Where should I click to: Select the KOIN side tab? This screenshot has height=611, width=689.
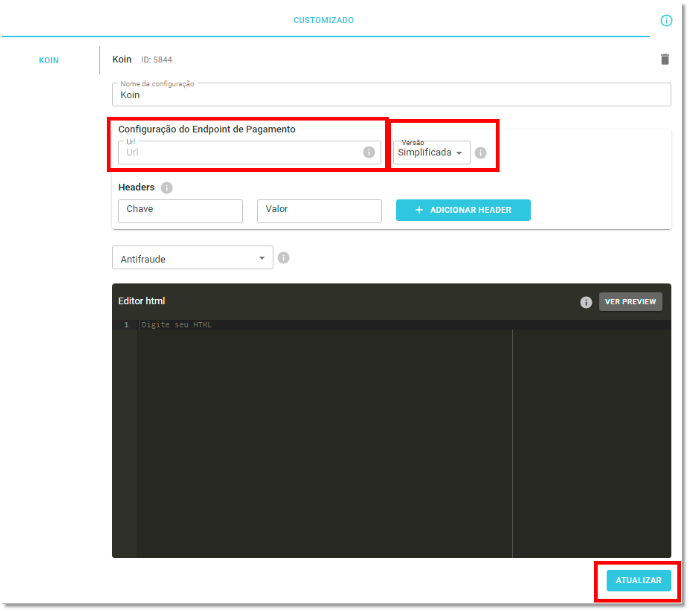(49, 60)
